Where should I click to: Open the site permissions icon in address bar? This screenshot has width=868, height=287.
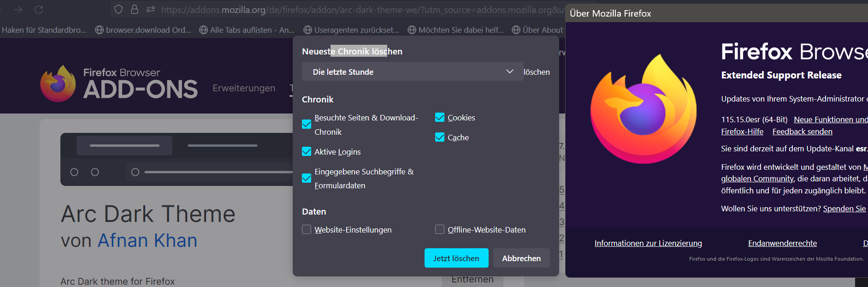tap(151, 9)
